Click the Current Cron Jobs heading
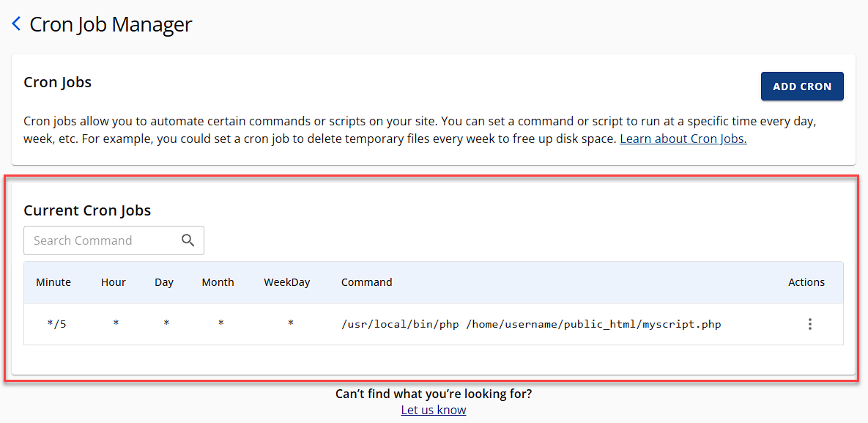The height and width of the screenshot is (423, 868). tap(87, 210)
